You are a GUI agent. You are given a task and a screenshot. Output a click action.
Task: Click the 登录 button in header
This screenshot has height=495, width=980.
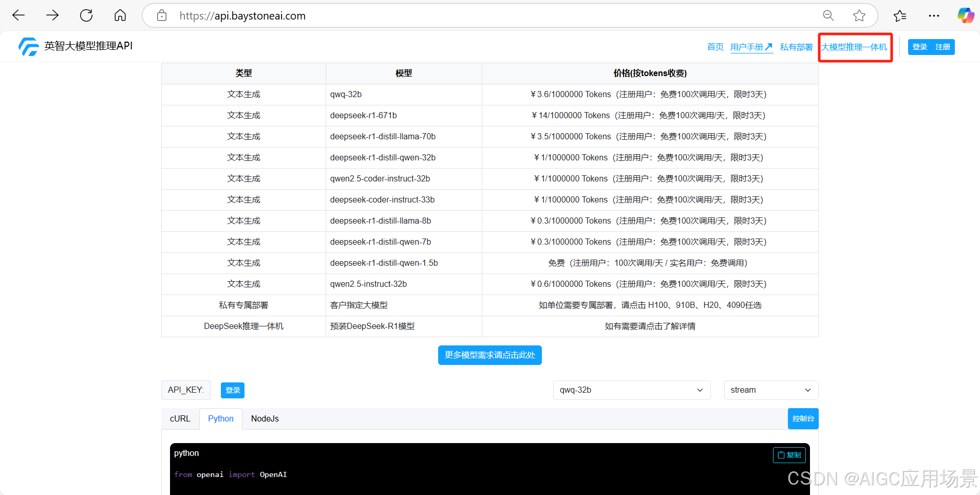click(x=919, y=47)
